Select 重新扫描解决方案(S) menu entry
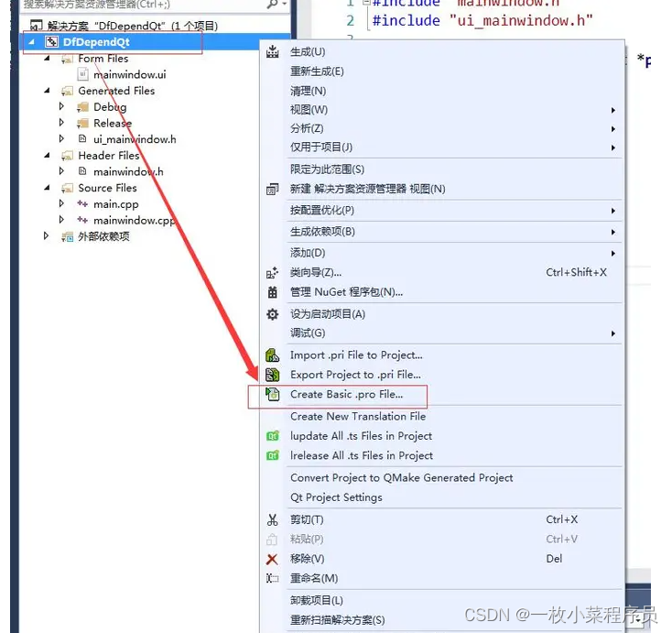The height and width of the screenshot is (633, 672). pos(441,620)
